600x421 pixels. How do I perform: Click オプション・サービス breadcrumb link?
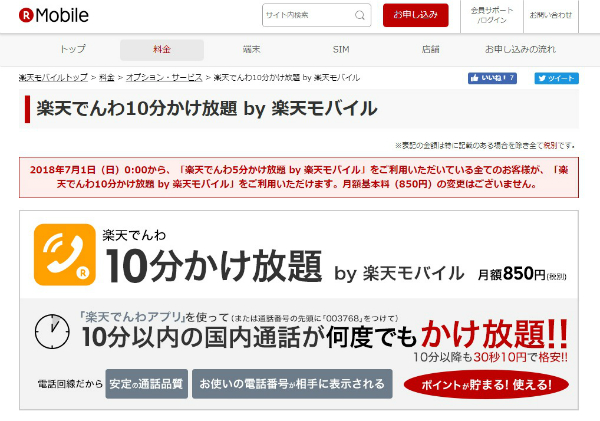pyautogui.click(x=164, y=78)
